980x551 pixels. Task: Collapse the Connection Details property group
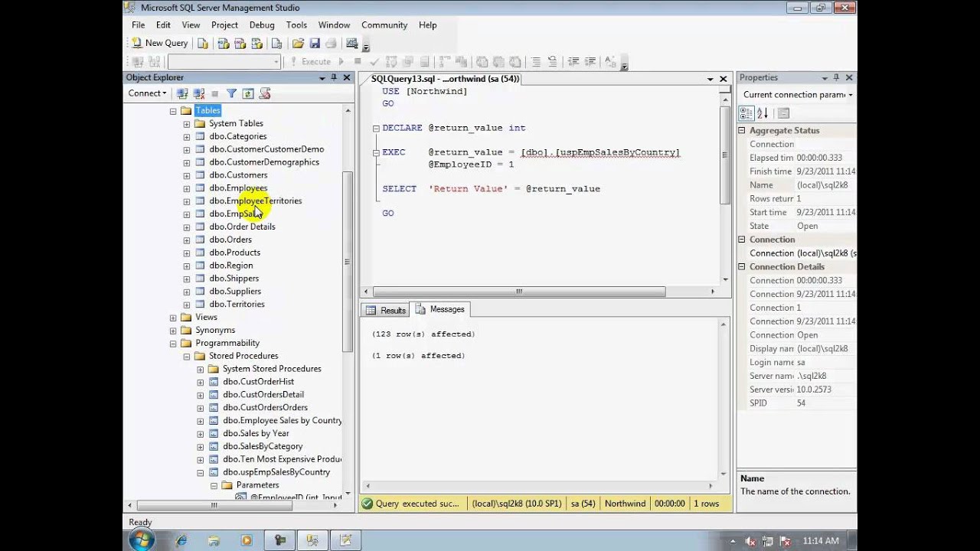coord(742,267)
